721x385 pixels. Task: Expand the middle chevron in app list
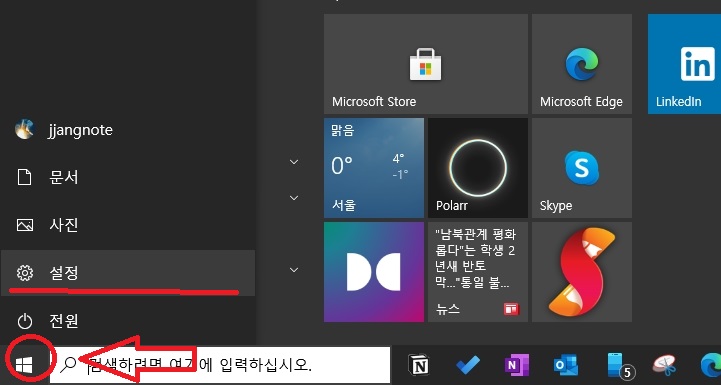click(294, 198)
